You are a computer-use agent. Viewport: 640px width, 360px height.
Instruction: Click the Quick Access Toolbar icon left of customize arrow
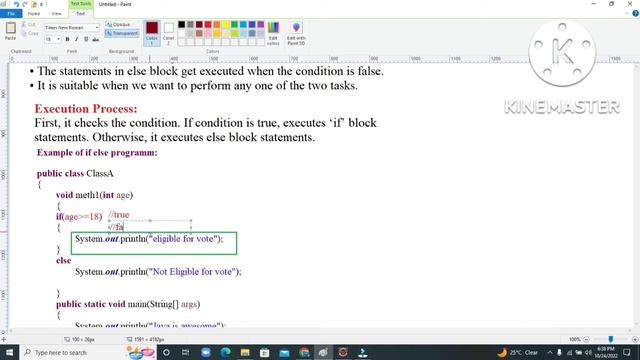click(x=34, y=4)
